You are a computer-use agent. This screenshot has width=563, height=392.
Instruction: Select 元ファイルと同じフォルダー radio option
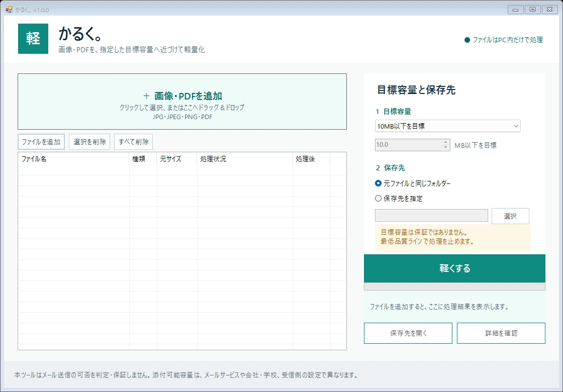pos(413,183)
